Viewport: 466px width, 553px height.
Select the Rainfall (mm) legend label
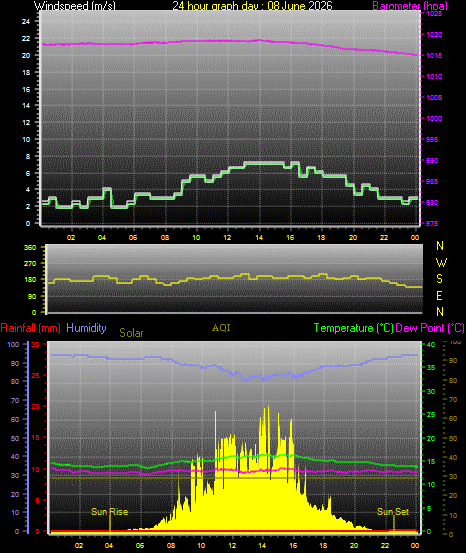tap(31, 328)
